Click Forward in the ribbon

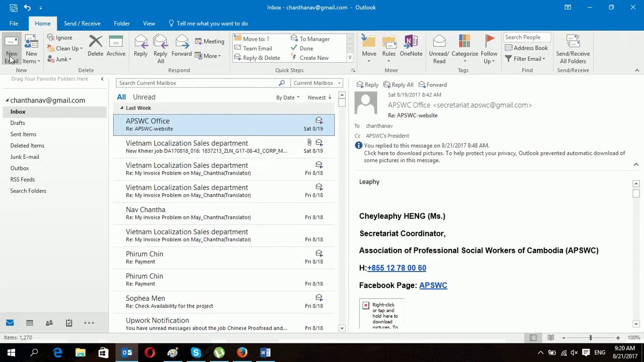[182, 46]
